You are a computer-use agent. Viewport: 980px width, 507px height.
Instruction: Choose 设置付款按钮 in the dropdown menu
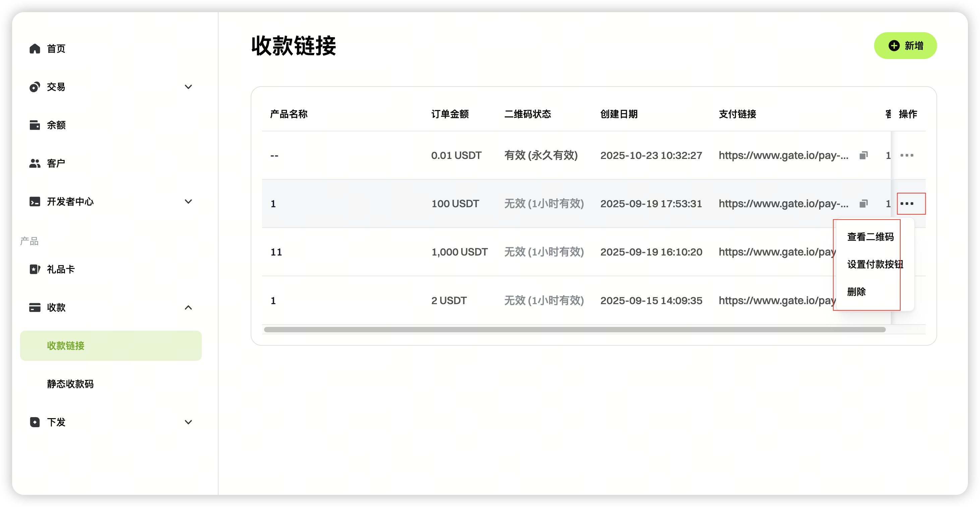point(875,264)
